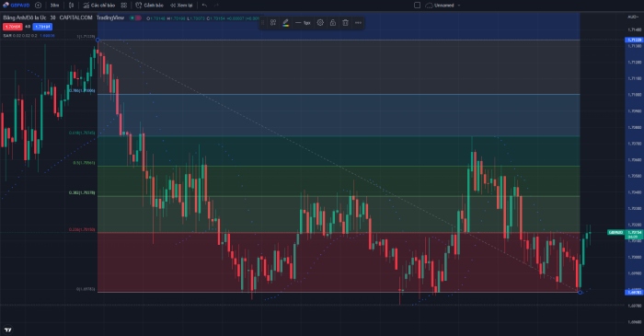Click the blue buy price 1.70194 button
The width and height of the screenshot is (644, 336).
coord(42,27)
